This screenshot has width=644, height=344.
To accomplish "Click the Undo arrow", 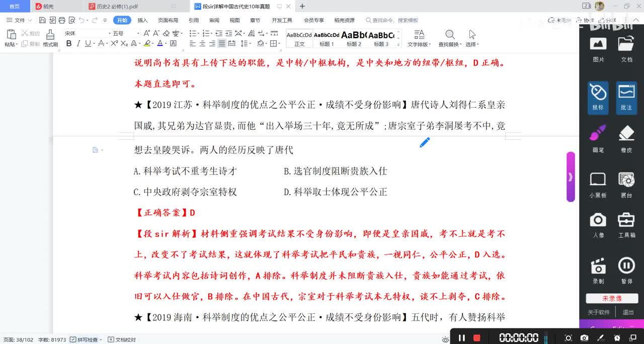I will (82, 20).
